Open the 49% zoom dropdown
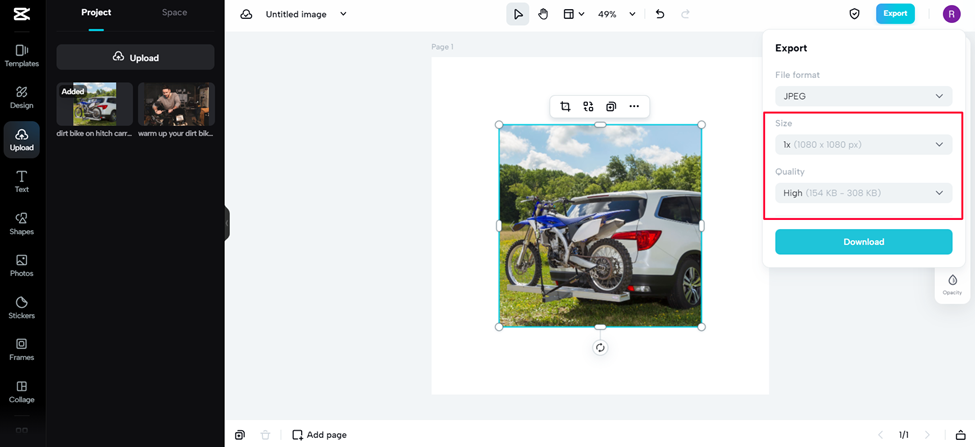Screen dimensions: 975x447 tap(617, 14)
